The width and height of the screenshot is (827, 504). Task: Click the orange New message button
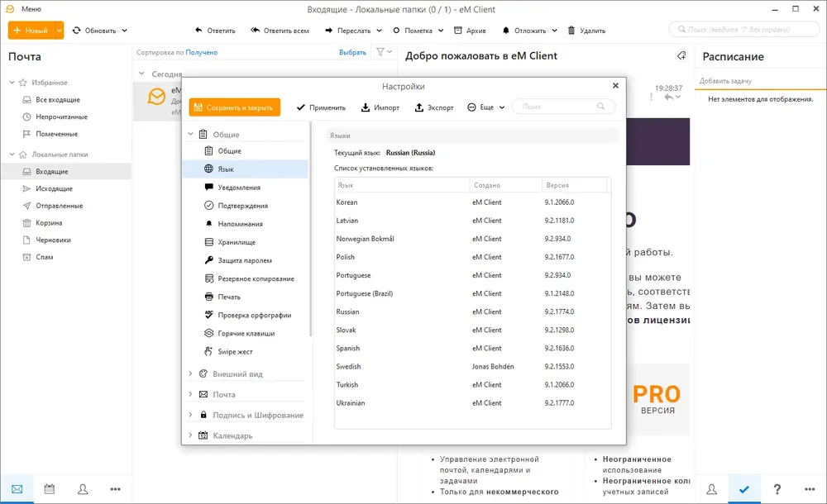31,31
